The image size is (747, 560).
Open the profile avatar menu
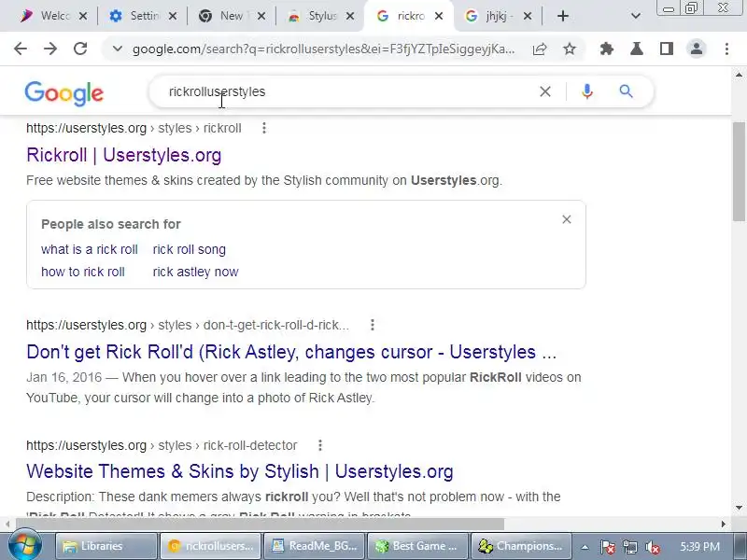point(697,49)
